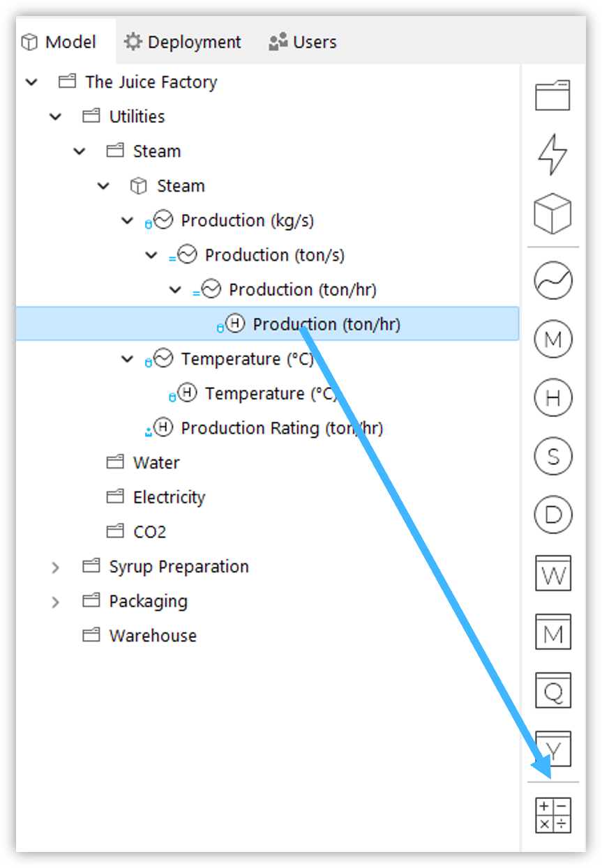Select the lightning bolt icon
602x868 pixels.
click(x=552, y=154)
